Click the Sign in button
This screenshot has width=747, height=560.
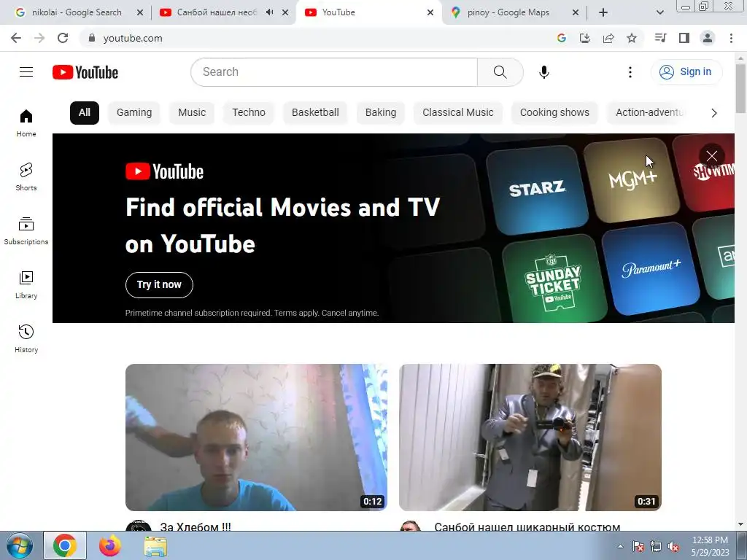tap(686, 72)
